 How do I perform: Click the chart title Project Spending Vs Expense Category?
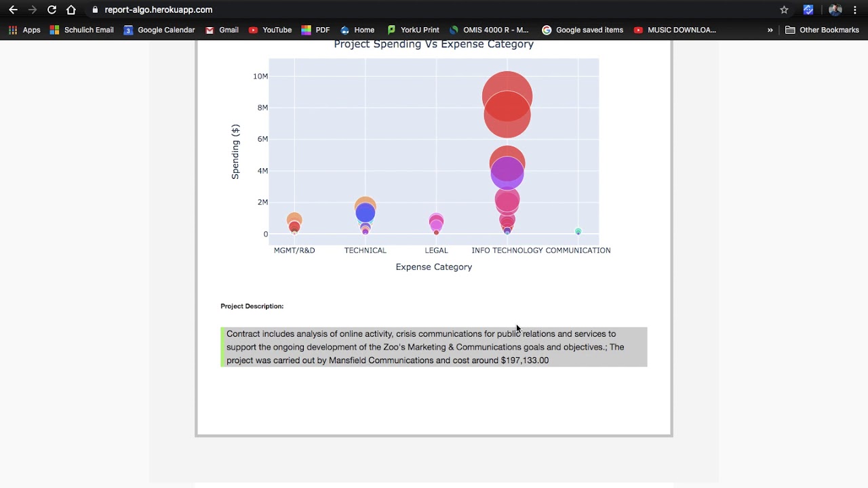click(x=434, y=44)
